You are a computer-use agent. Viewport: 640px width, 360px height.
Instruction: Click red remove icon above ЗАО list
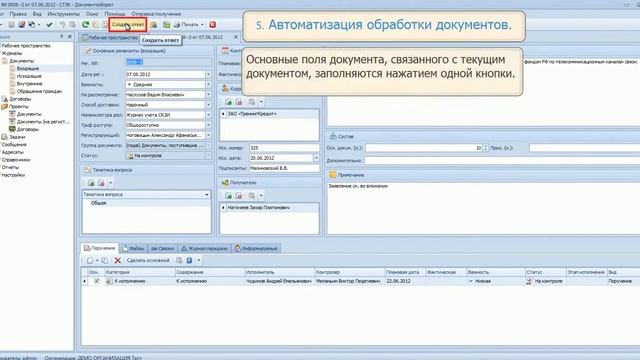click(239, 102)
